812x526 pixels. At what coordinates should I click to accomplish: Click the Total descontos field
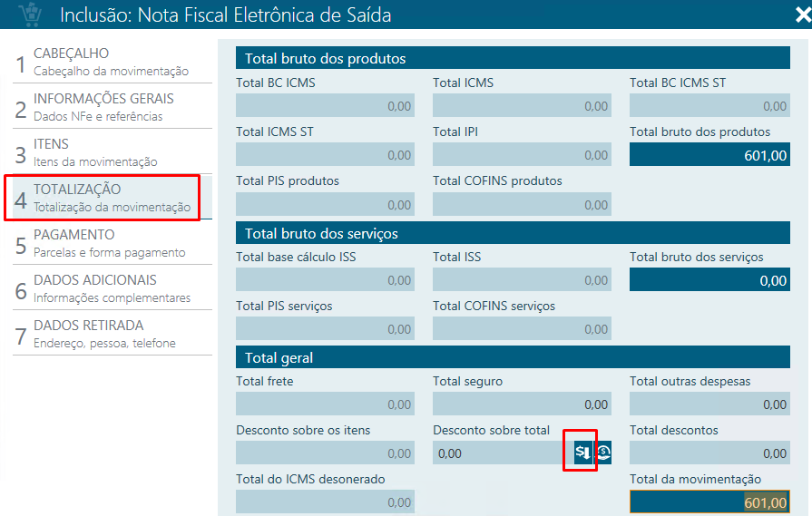(709, 453)
